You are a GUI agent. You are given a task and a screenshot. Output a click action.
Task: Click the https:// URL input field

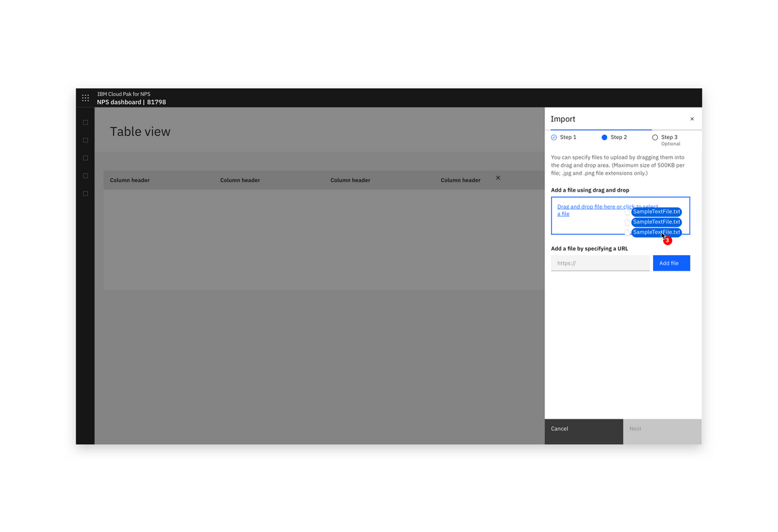point(600,263)
